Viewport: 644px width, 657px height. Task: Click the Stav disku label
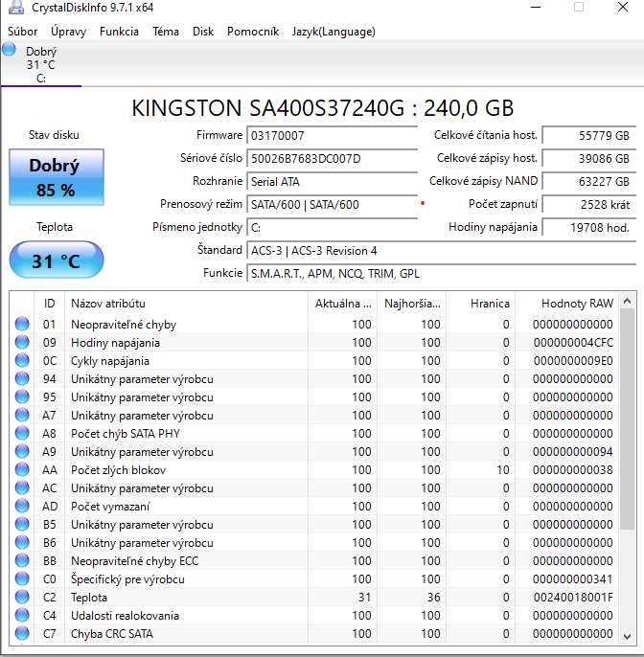[x=54, y=135]
